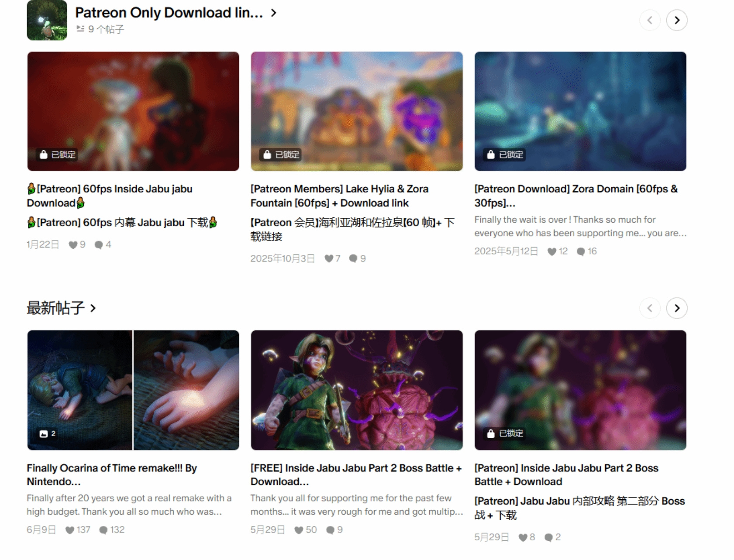Click the date '2025年10月3日'
The width and height of the screenshot is (734, 560).
(283, 258)
